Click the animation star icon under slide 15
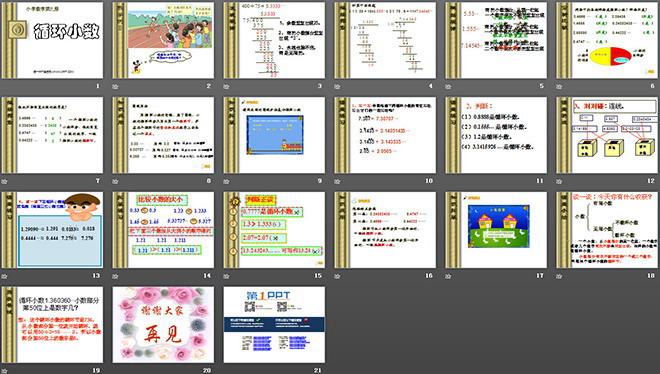Viewport: 660px width, 374px height. tap(226, 276)
